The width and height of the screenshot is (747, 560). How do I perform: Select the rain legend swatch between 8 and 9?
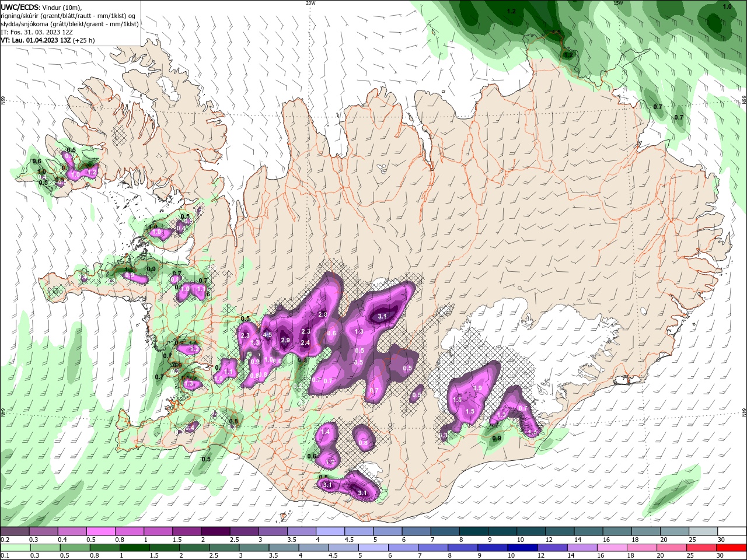tap(463, 548)
